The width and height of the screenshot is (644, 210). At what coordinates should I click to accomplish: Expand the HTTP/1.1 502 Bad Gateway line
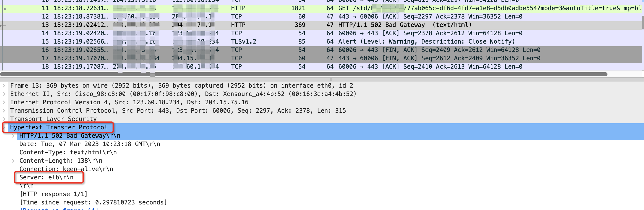(13, 136)
